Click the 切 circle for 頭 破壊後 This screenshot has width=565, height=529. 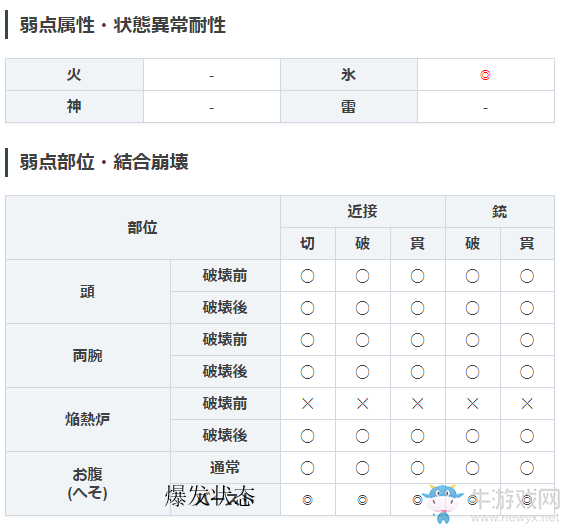[x=307, y=308]
